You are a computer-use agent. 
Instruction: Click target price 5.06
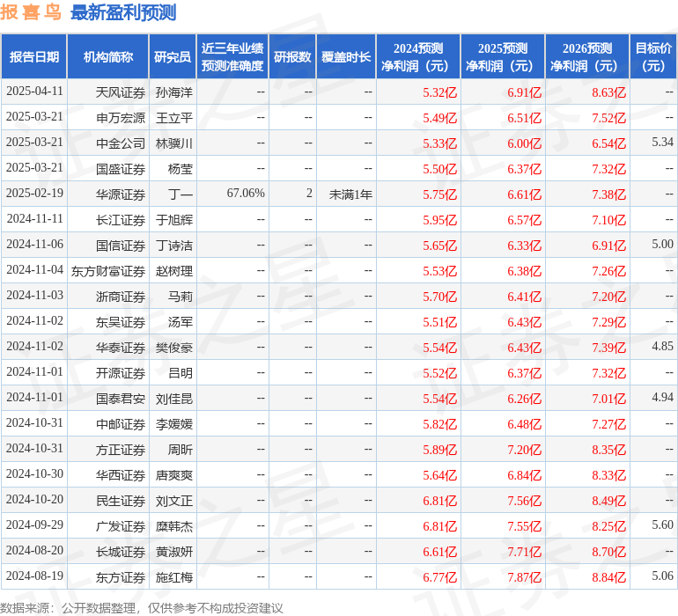(x=662, y=576)
